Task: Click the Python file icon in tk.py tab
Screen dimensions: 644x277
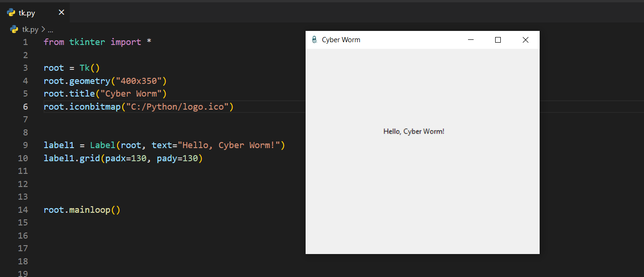Action: [11, 13]
